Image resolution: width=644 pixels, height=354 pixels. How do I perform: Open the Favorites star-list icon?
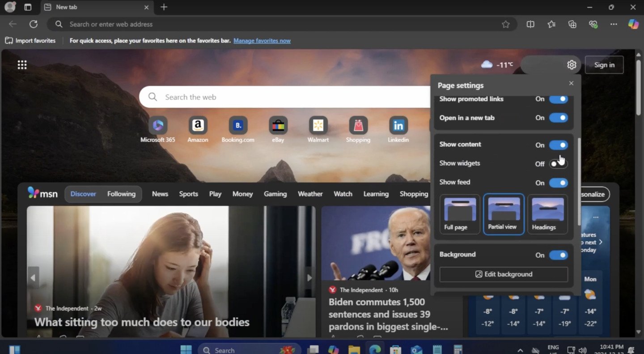[x=551, y=24]
